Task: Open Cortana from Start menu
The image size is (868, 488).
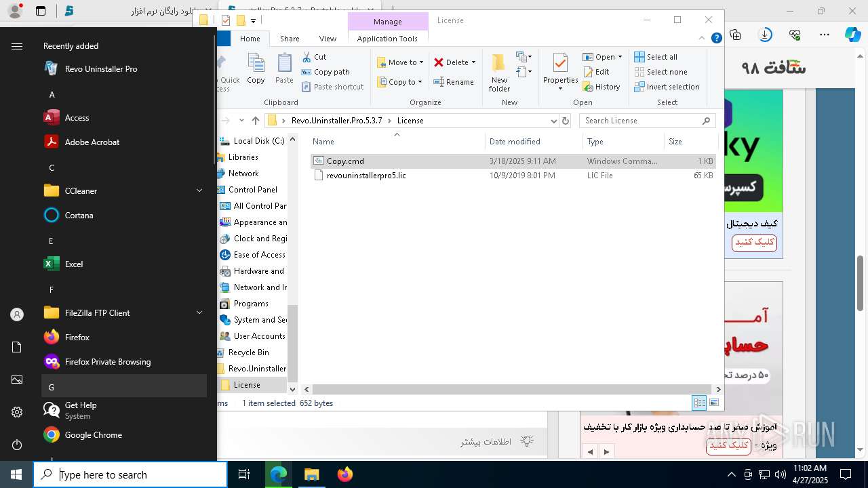Action: pyautogui.click(x=124, y=215)
